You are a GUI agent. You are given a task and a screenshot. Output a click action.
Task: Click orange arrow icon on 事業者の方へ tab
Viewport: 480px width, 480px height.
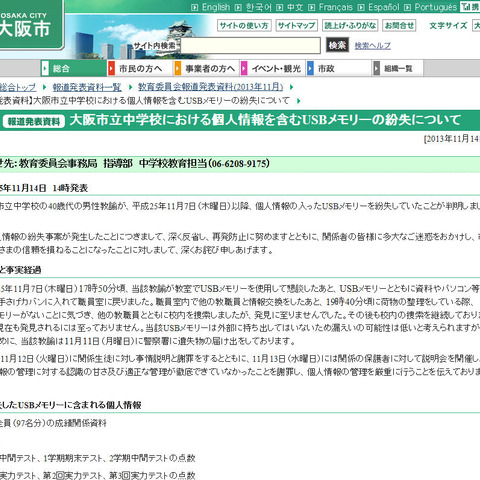(178, 68)
